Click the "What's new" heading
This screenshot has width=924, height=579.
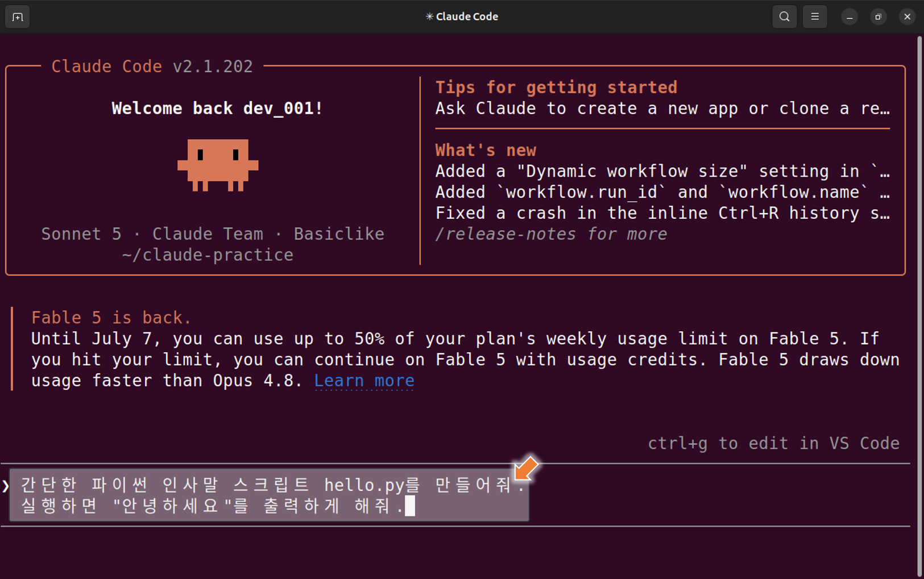486,151
